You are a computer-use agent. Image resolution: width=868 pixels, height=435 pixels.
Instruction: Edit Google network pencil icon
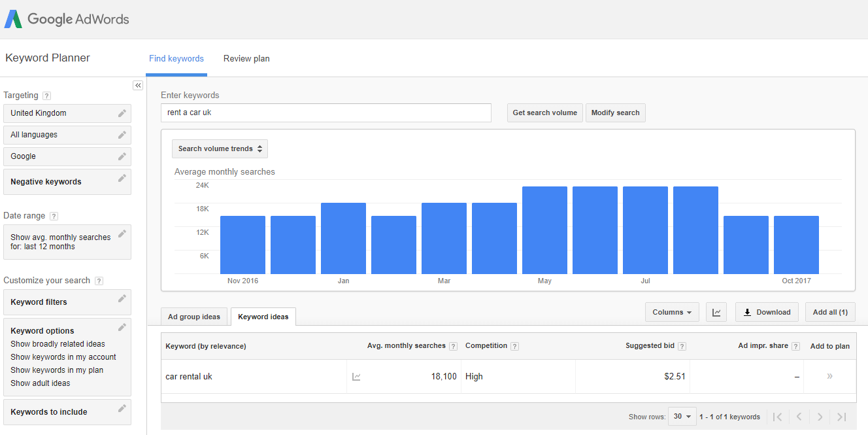(122, 156)
